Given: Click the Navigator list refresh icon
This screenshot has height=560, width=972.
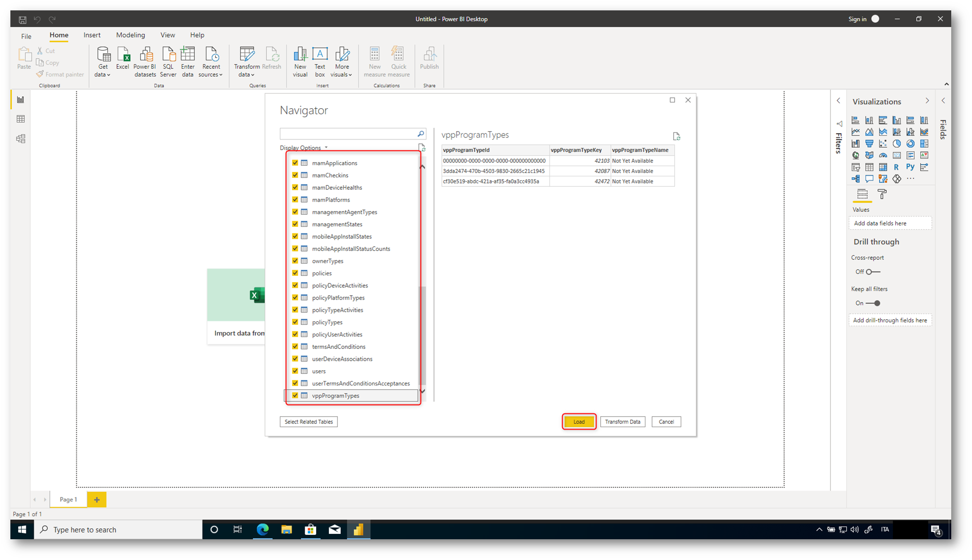Looking at the screenshot, I should [421, 148].
